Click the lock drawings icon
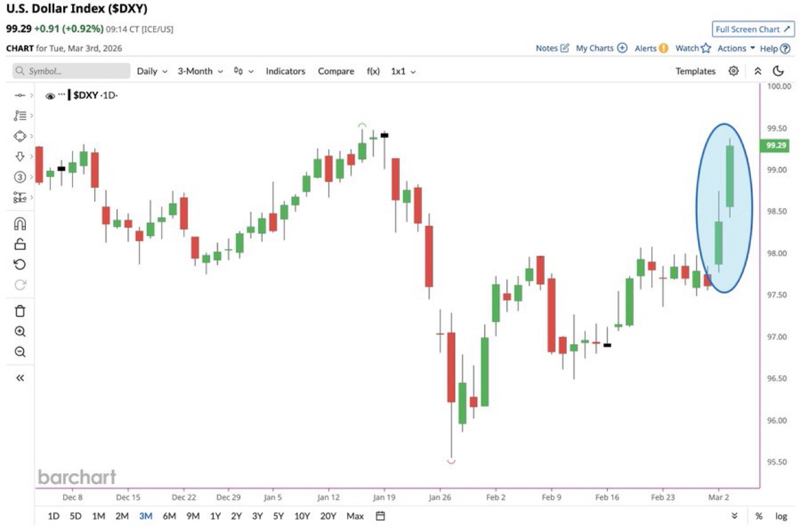Screen dimensions: 801x532 [x=20, y=244]
